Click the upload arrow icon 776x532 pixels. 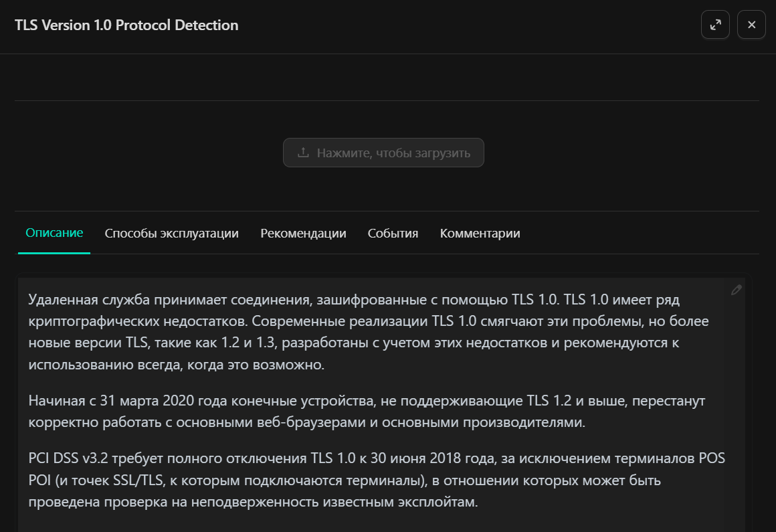[303, 153]
